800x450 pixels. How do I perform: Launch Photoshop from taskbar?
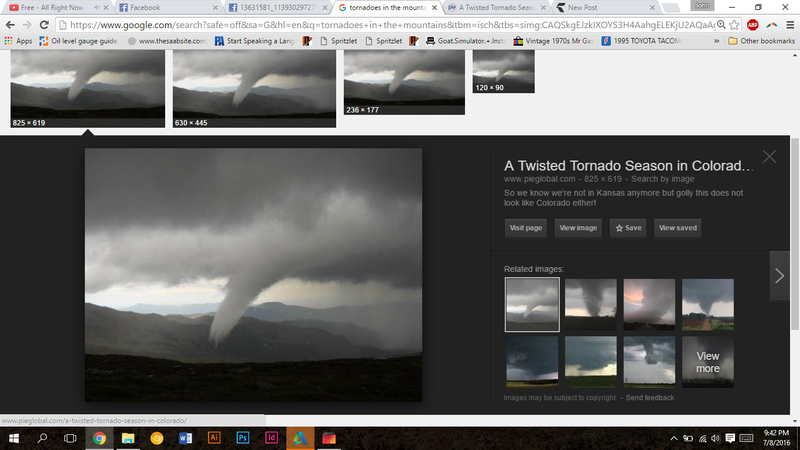(x=243, y=438)
